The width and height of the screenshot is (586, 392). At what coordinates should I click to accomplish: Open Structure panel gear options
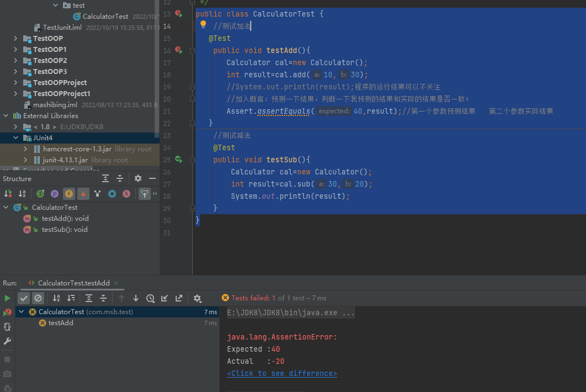[x=138, y=179]
